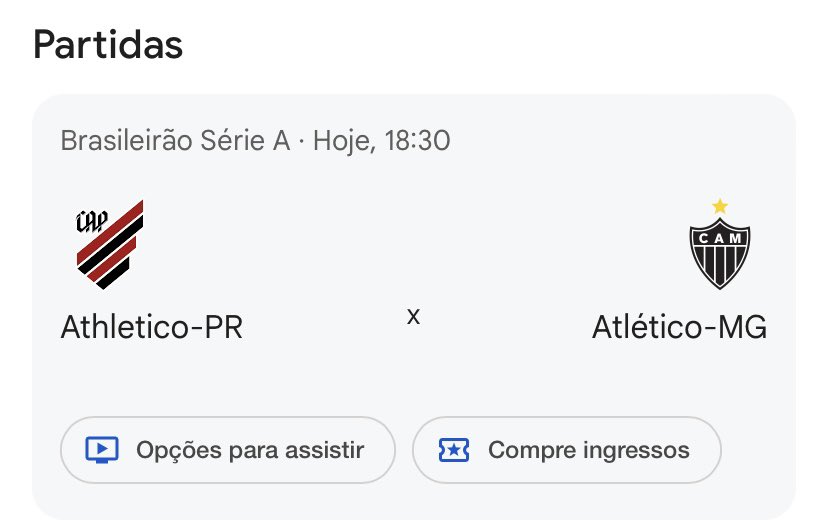Click the Brasileirão Série A league label
This screenshot has height=531, width=828.
176,141
